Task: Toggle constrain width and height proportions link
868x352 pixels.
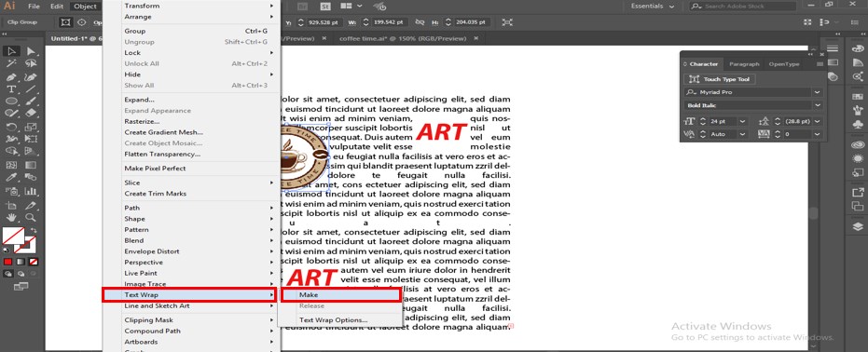Action: pyautogui.click(x=420, y=22)
